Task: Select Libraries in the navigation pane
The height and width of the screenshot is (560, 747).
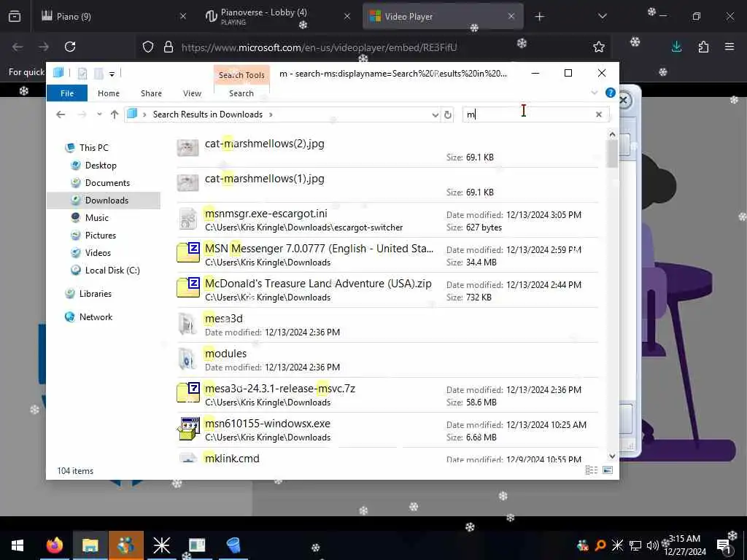Action: (x=96, y=294)
